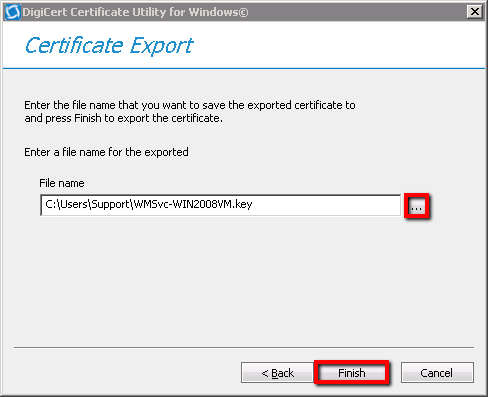The image size is (488, 397).
Task: Click the DigiCert logo icon in title bar
Action: tap(12, 12)
